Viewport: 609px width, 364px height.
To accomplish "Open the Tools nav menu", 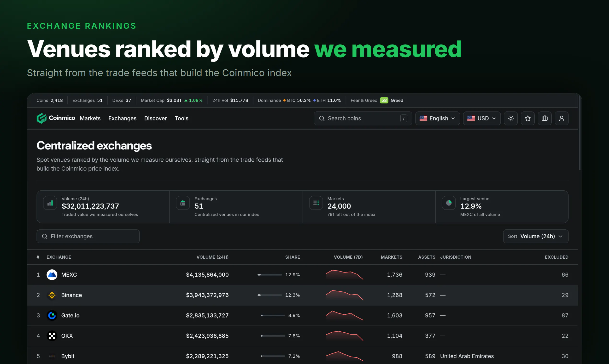I will click(x=182, y=119).
